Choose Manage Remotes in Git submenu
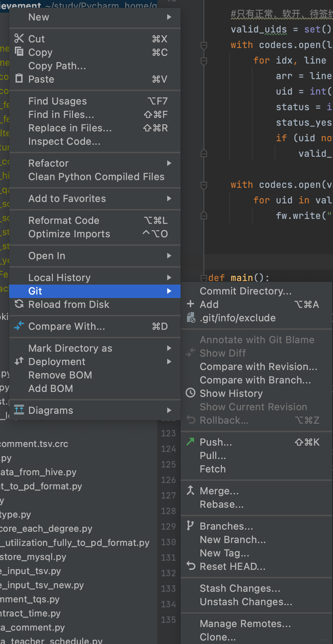Viewport: 333px width, 644px height. tap(245, 624)
